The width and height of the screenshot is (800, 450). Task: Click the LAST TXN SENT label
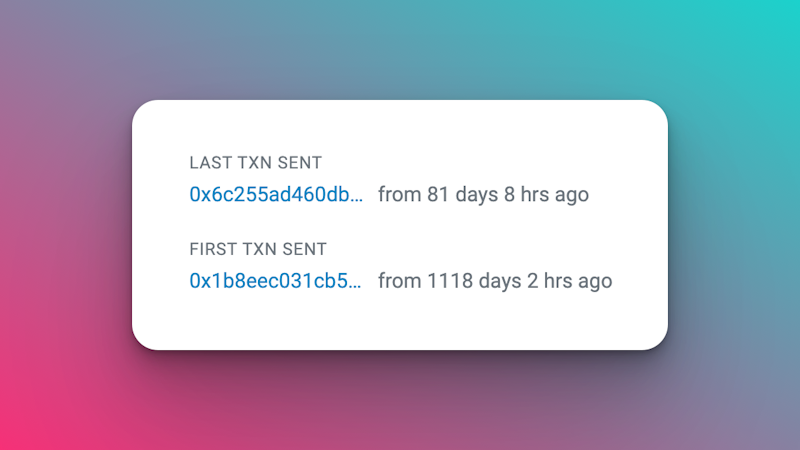pyautogui.click(x=256, y=163)
